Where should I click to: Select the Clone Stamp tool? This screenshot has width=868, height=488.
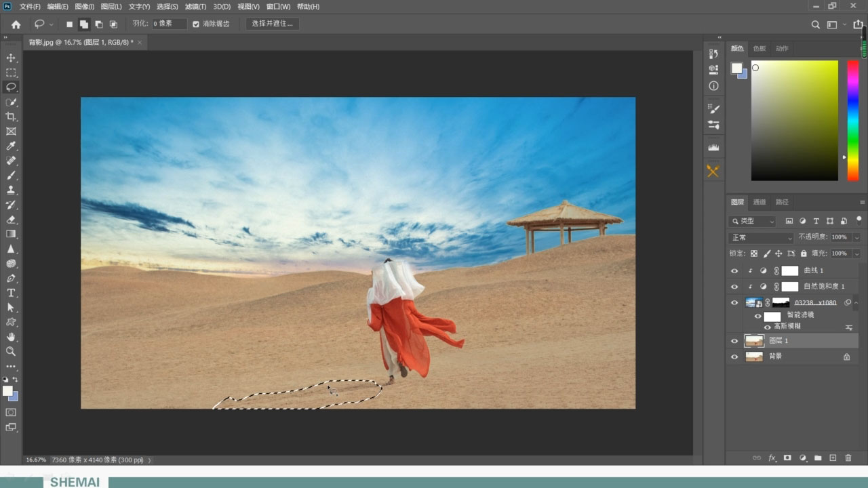click(x=11, y=190)
